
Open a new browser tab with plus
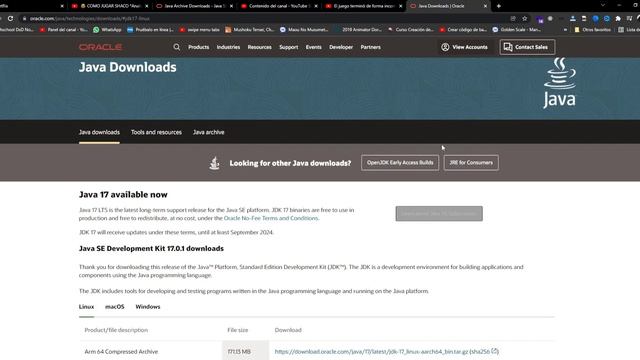click(x=498, y=6)
